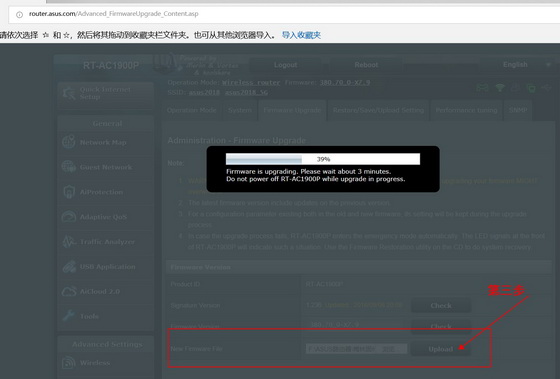Switch to the System tab

click(x=240, y=110)
